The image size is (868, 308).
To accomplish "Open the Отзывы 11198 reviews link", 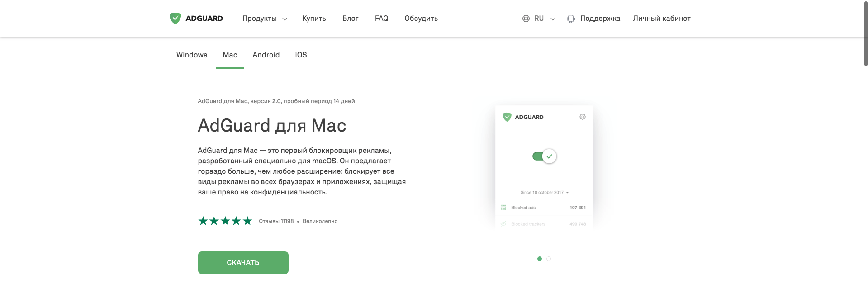I will pyautogui.click(x=276, y=221).
